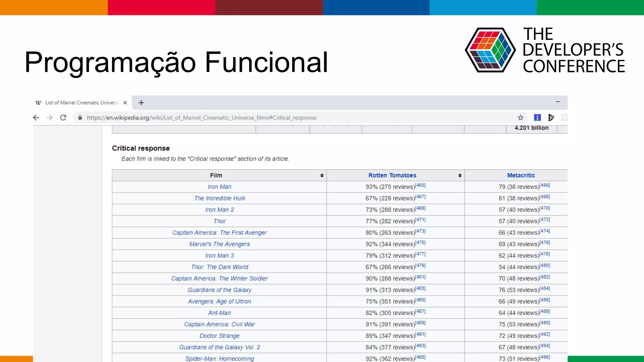
Task: Click the 'Critical response' section heading
Action: click(x=141, y=148)
